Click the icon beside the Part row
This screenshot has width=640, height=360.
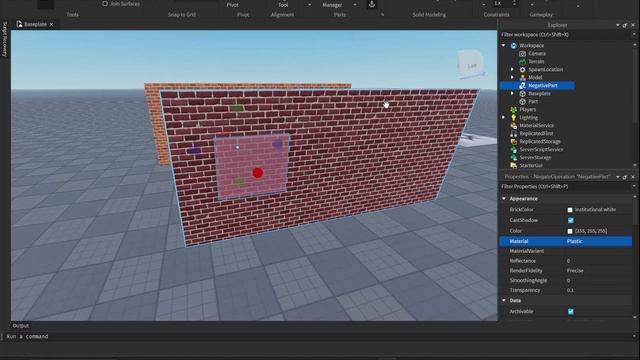522,102
